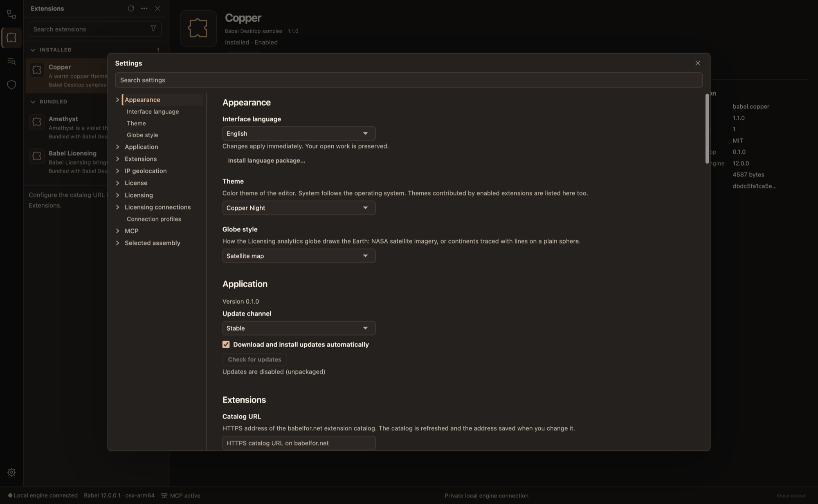This screenshot has width=818, height=504.
Task: Click Install language package button
Action: tap(267, 161)
